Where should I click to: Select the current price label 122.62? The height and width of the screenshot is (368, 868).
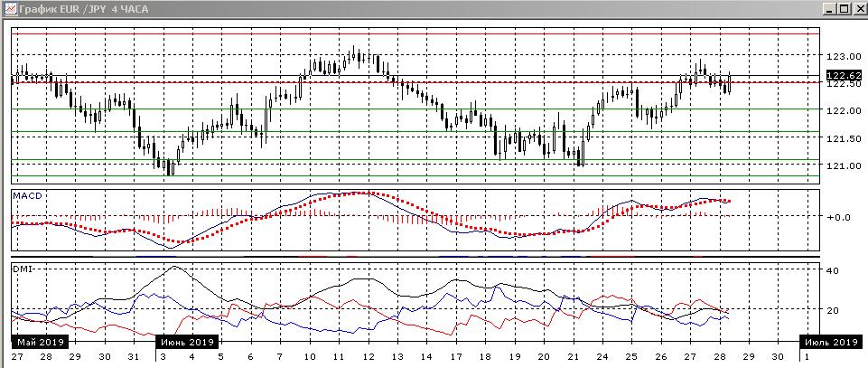point(843,75)
